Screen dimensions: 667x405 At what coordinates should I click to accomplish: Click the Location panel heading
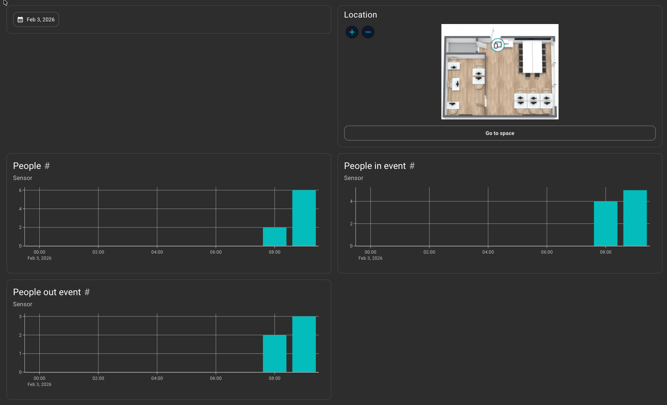tap(360, 15)
